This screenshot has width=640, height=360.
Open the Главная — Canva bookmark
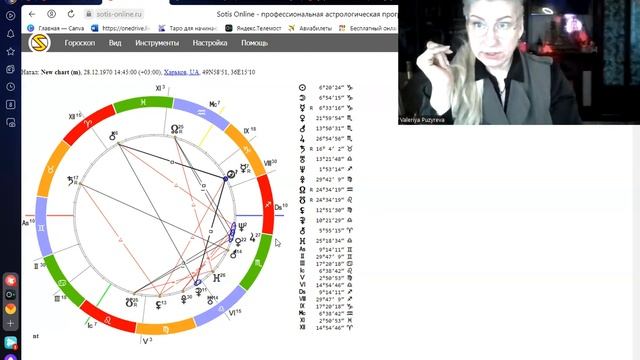pyautogui.click(x=56, y=28)
